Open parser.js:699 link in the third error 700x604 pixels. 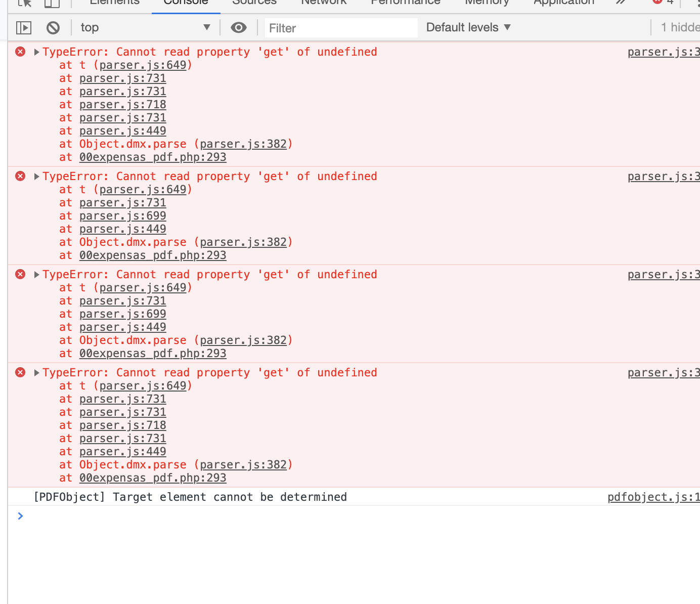(123, 314)
